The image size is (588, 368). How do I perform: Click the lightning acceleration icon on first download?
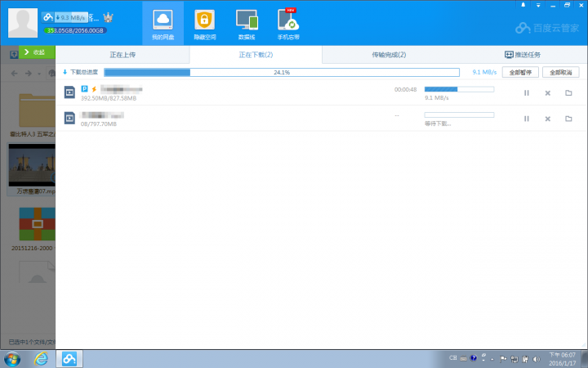pos(94,89)
